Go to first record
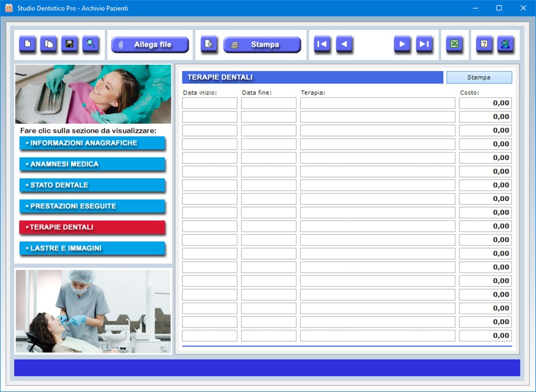This screenshot has width=536, height=392. tap(322, 44)
